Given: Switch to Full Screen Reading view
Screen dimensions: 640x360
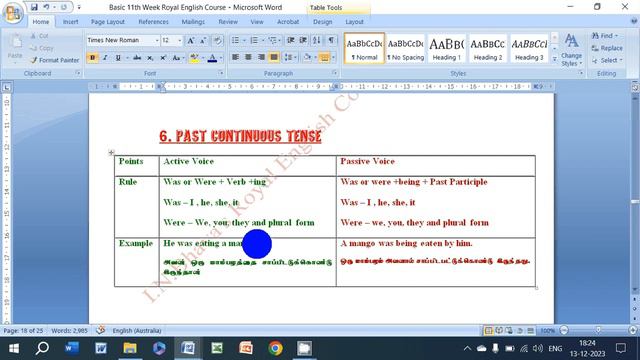Looking at the screenshot, I should pyautogui.click(x=499, y=330).
